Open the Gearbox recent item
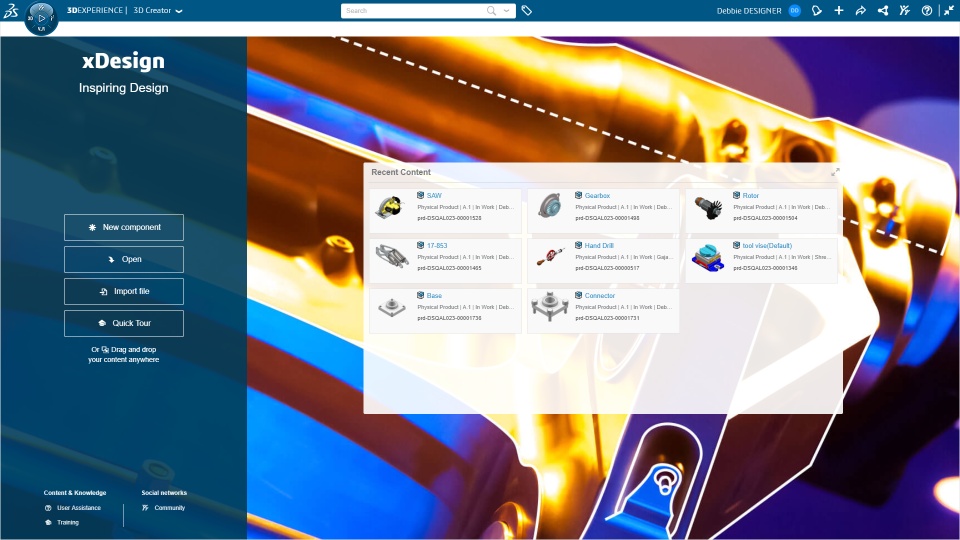 point(603,211)
